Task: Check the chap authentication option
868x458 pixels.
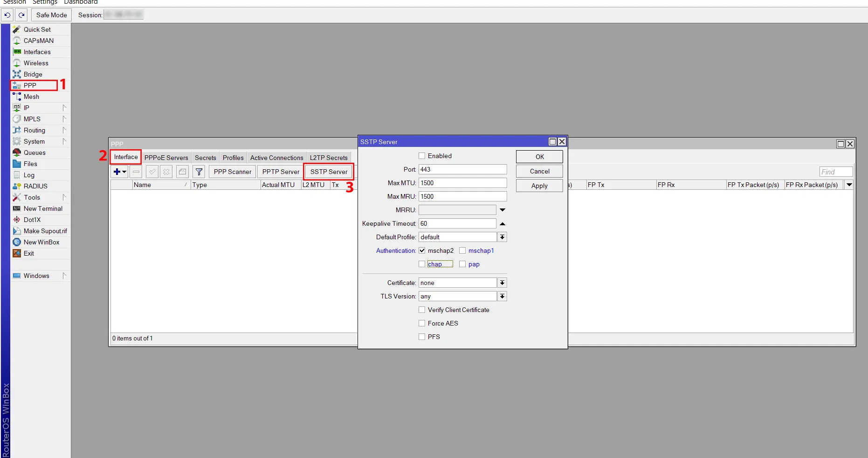Action: (422, 264)
